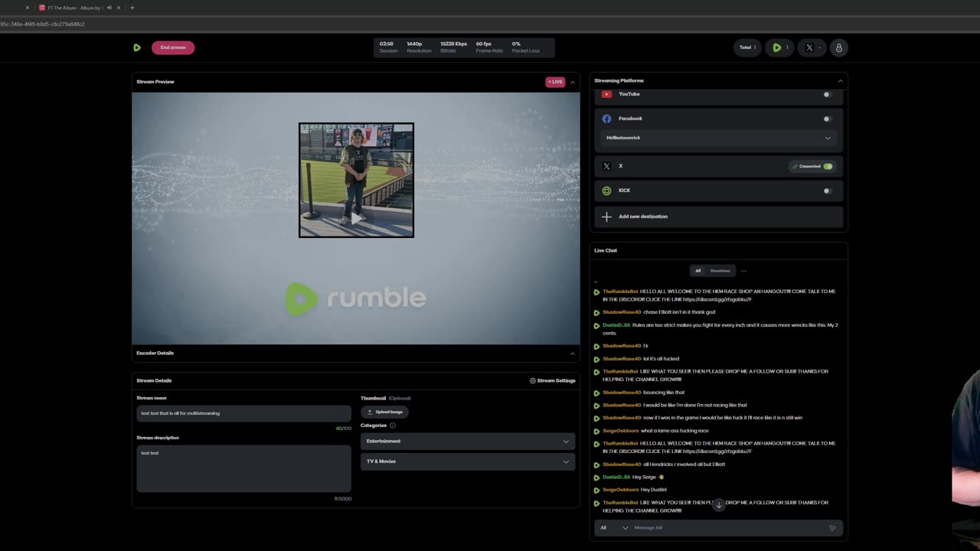The width and height of the screenshot is (980, 551).
Task: Edit the Stream name field
Action: [x=243, y=413]
